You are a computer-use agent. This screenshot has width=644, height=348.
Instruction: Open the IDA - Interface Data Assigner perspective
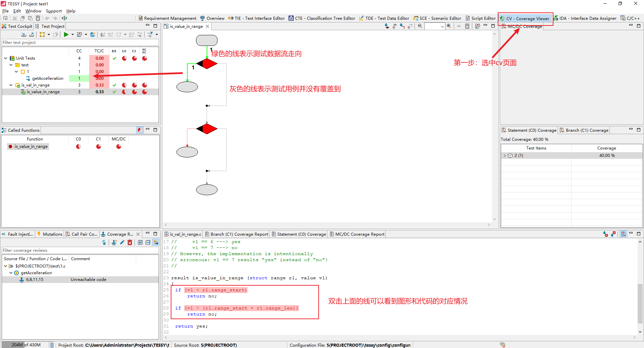pos(585,18)
